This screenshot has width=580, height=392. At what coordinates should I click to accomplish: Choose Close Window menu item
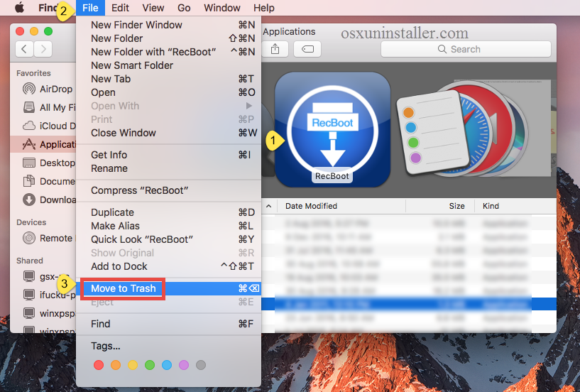coord(168,133)
